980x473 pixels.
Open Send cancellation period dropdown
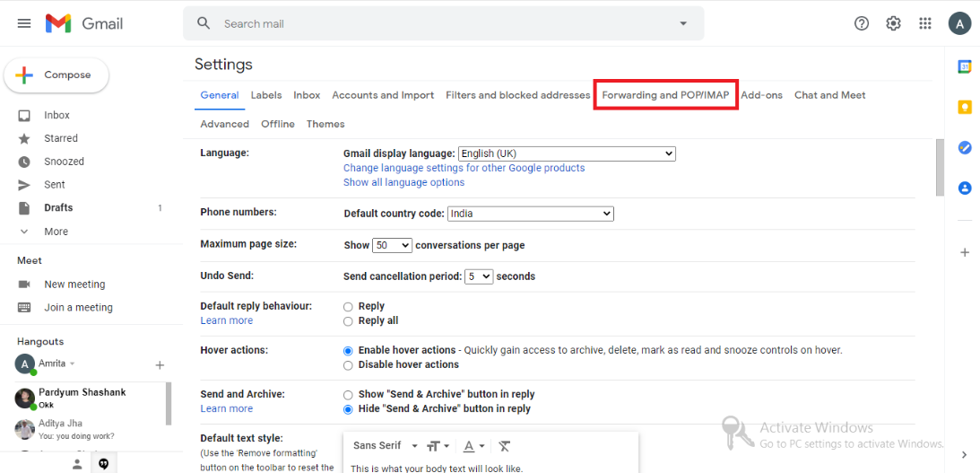[x=479, y=276]
